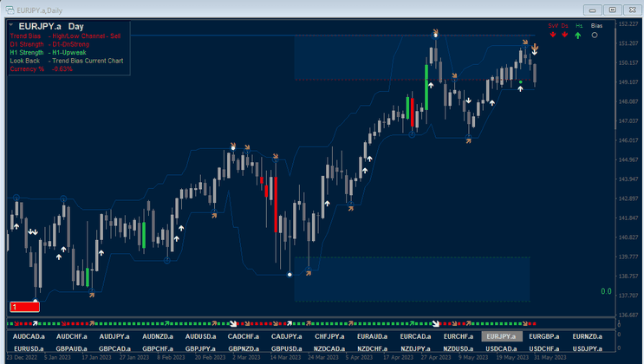Click the 31 May 2023 date axis label
The height and width of the screenshot is (364, 644).
pos(550,357)
